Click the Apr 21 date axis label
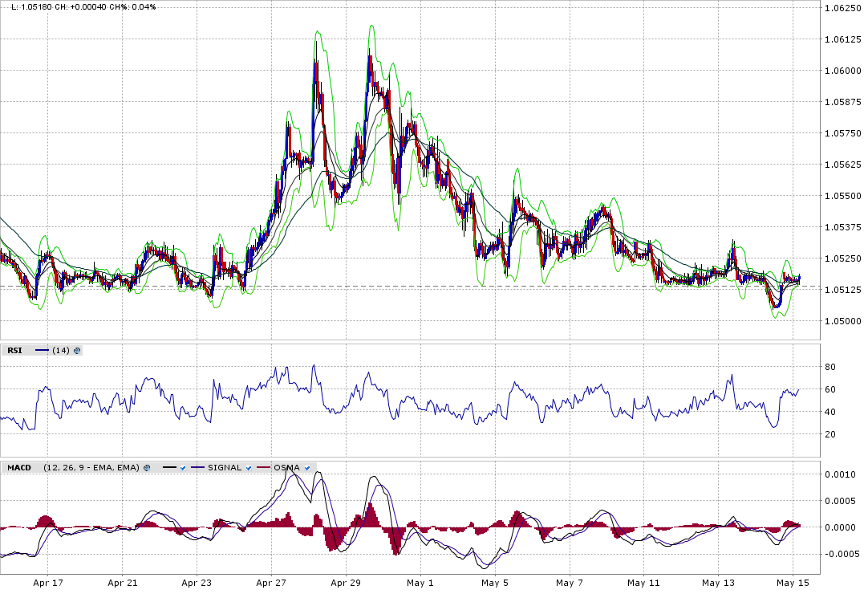 coord(123,583)
